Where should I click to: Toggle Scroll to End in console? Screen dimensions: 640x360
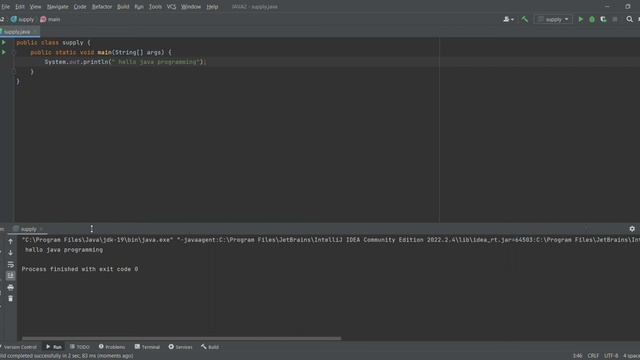(11, 276)
